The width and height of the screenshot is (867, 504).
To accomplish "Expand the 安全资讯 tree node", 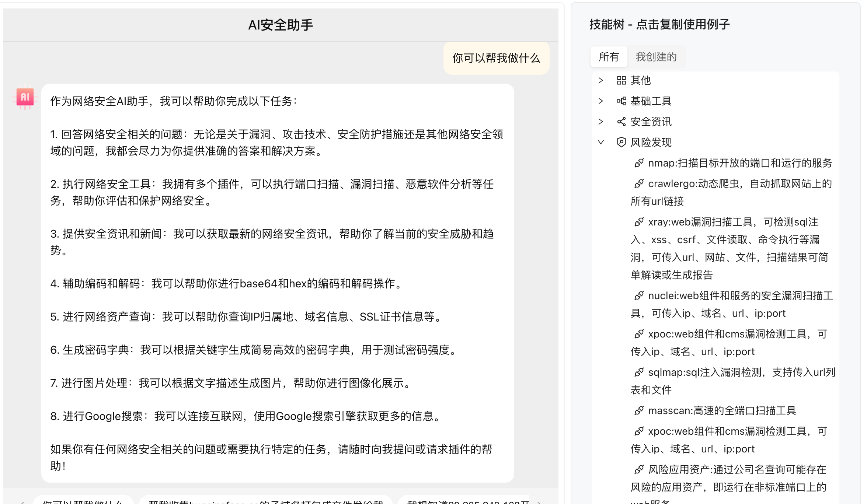I will pos(601,122).
